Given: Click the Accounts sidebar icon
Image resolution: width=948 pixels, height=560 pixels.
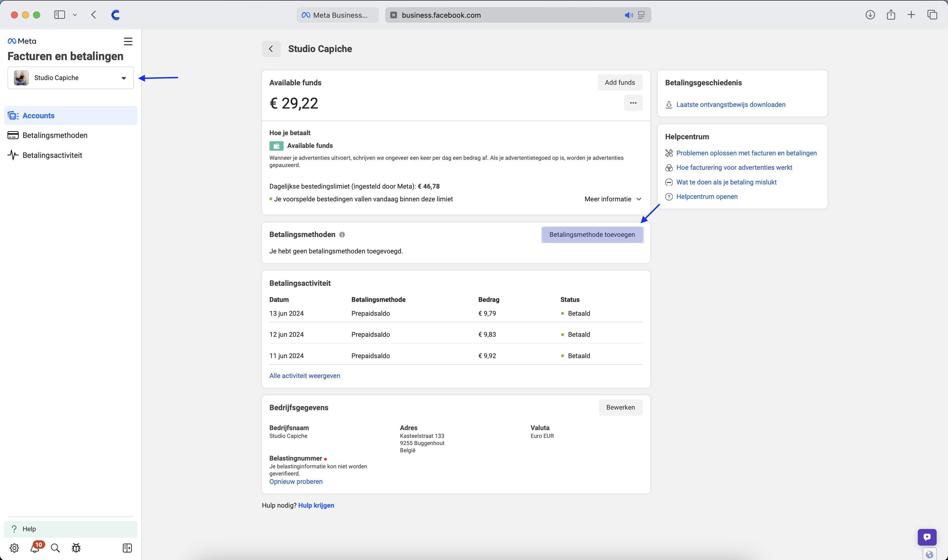Looking at the screenshot, I should point(13,115).
